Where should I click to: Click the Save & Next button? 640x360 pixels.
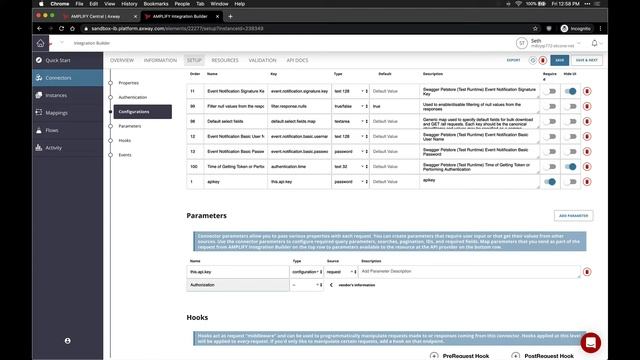(587, 60)
